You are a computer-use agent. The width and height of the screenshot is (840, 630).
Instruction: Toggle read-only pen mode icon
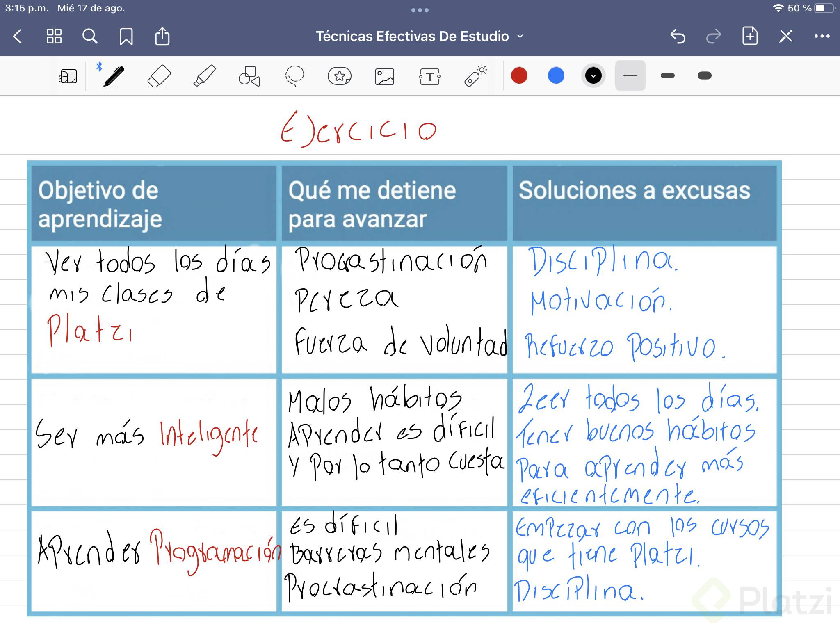tap(786, 37)
